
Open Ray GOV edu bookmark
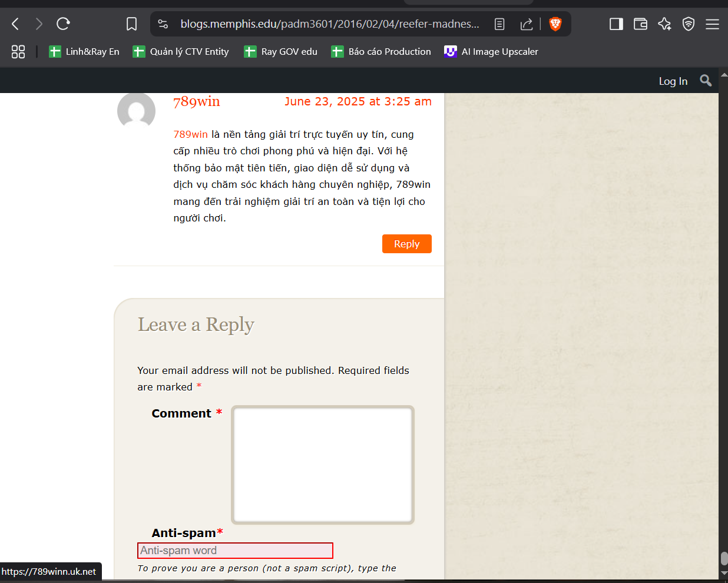coord(281,52)
